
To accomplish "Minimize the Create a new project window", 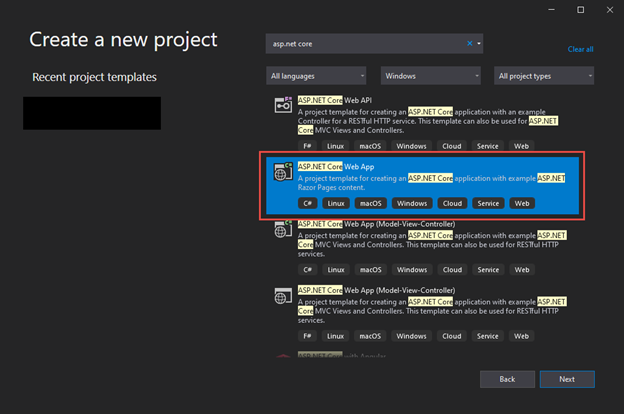I will pyautogui.click(x=551, y=10).
